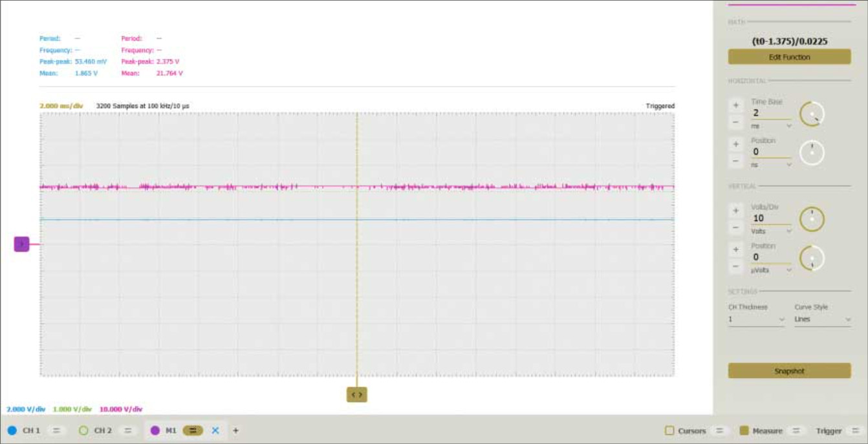Add a new channel with plus icon
Screen dimensions: 868x444
click(x=235, y=430)
